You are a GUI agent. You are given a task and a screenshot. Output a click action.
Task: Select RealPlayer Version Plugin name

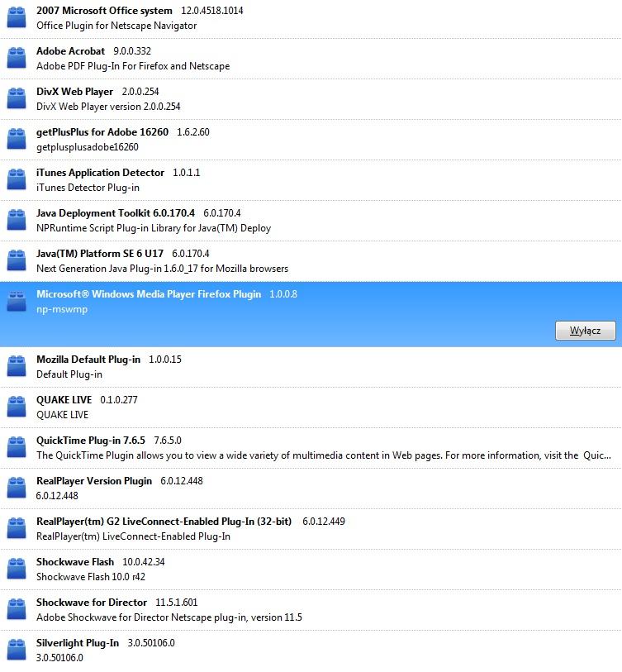(x=94, y=481)
